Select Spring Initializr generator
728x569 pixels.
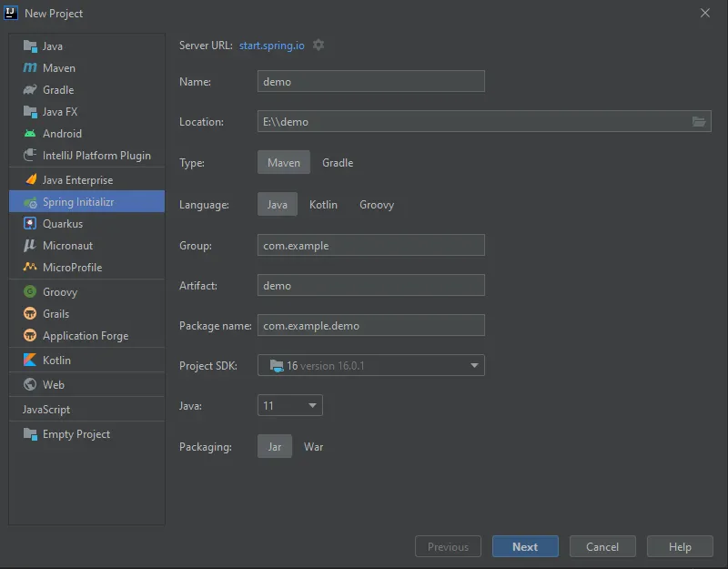point(86,201)
